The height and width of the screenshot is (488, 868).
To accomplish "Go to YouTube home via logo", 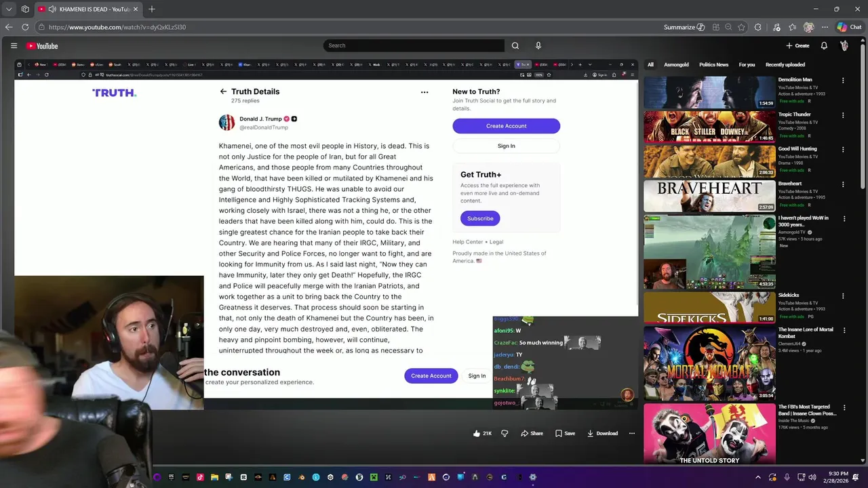I will (x=42, y=45).
